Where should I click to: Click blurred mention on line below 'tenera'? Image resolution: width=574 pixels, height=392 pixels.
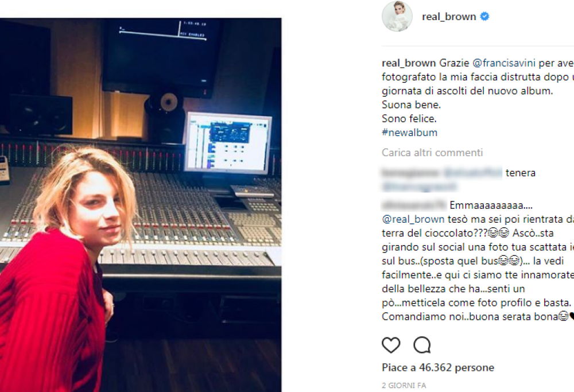418,187
